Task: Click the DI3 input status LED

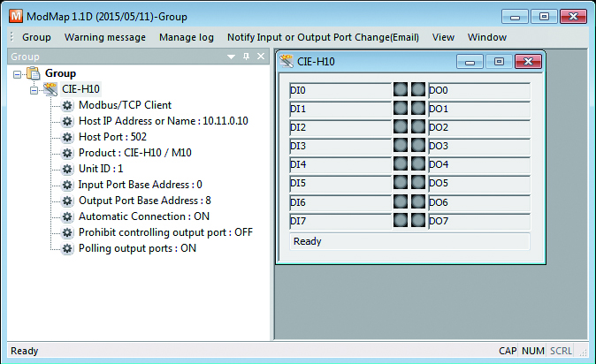Action: coord(401,146)
